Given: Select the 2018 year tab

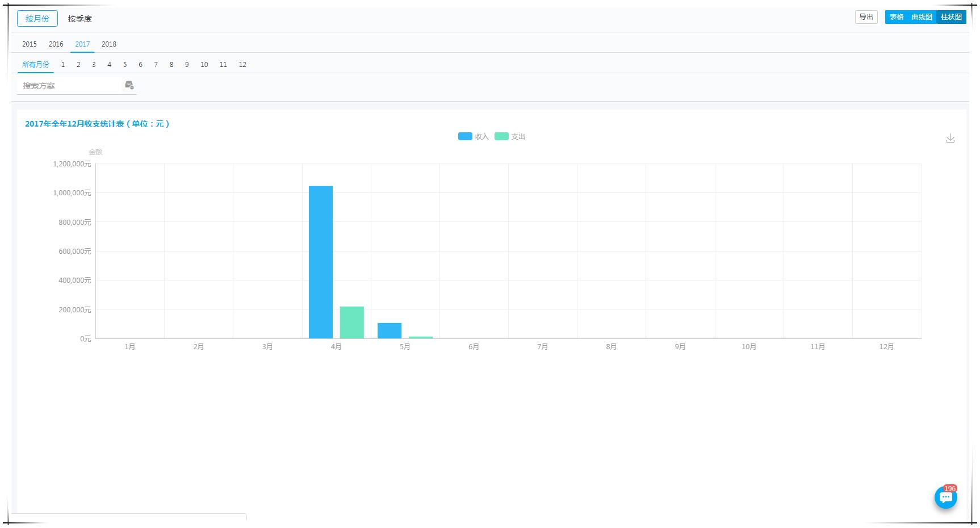Looking at the screenshot, I should pyautogui.click(x=108, y=44).
